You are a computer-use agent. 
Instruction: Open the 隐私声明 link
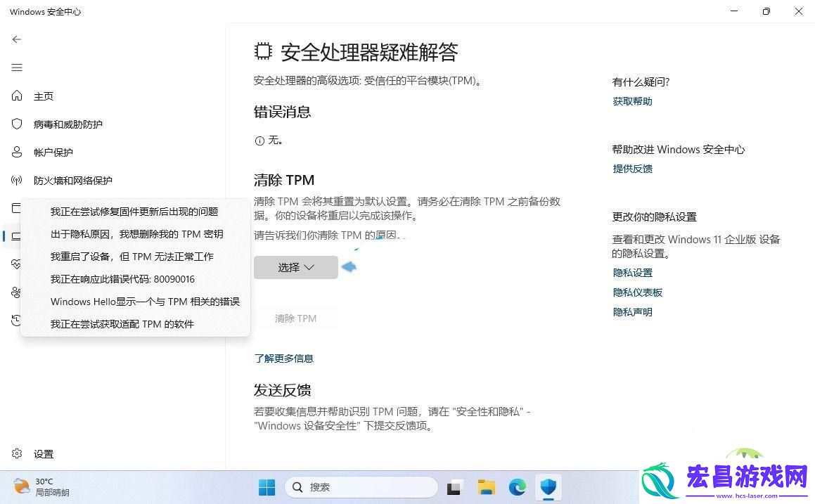click(632, 312)
